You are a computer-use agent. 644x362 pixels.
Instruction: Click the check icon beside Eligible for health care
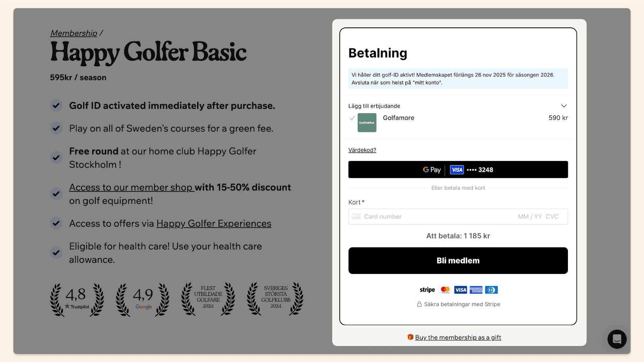point(56,253)
